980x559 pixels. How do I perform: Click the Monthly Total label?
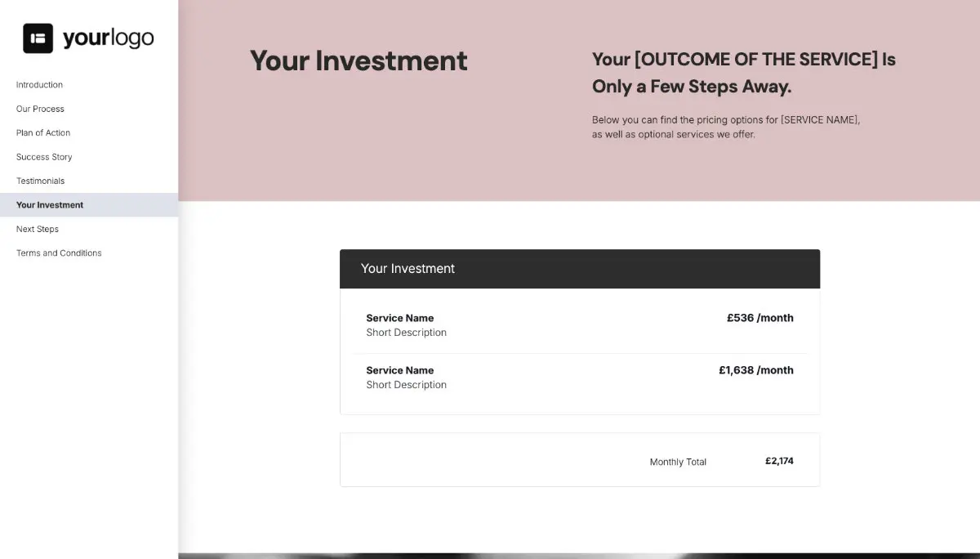[678, 462]
